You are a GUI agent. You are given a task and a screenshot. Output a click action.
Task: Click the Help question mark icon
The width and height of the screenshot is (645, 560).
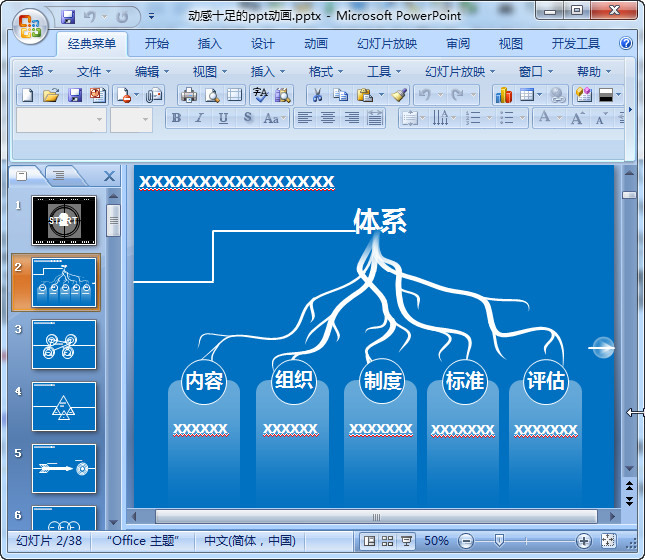click(626, 43)
